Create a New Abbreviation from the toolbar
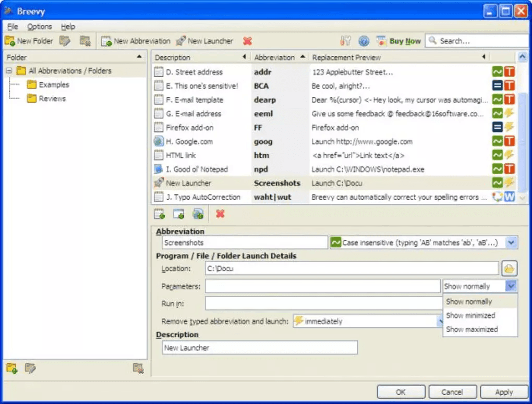This screenshot has width=532, height=404. click(x=136, y=41)
